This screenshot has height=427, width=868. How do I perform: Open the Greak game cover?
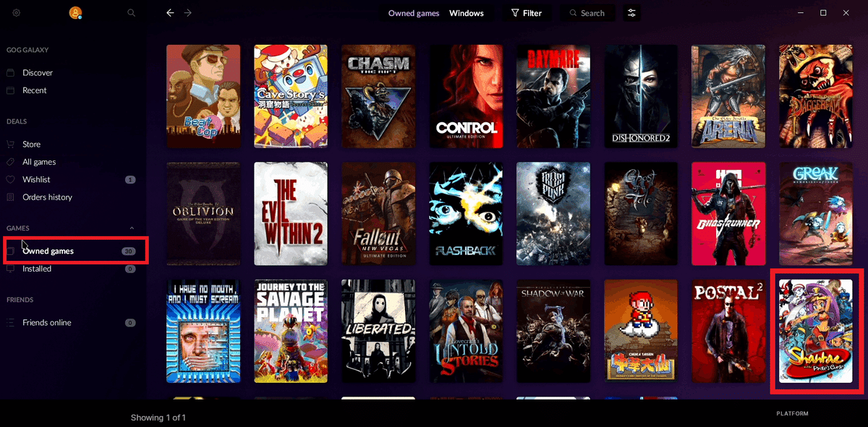click(816, 214)
